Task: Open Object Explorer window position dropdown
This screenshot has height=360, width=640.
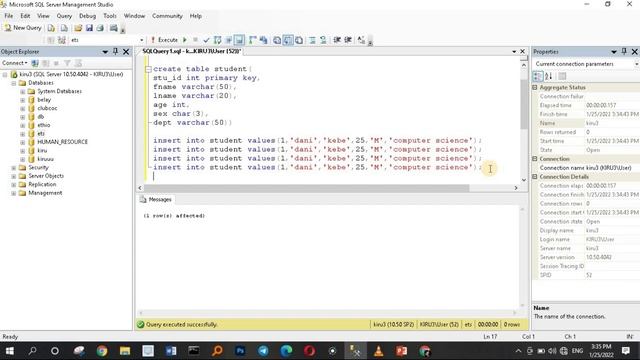Action: tap(105, 51)
